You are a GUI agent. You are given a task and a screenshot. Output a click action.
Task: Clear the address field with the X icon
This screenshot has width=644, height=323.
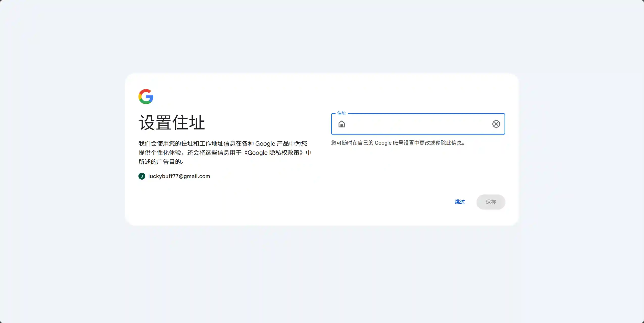click(x=496, y=124)
